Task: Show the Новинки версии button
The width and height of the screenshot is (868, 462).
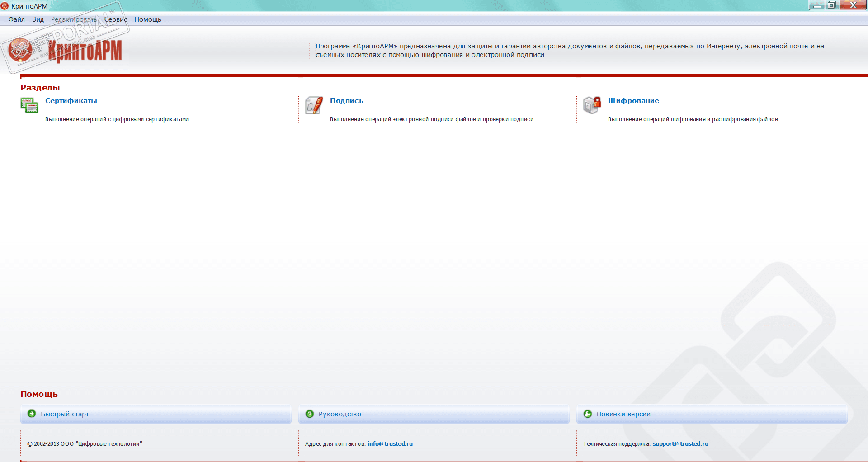Action: click(x=712, y=414)
